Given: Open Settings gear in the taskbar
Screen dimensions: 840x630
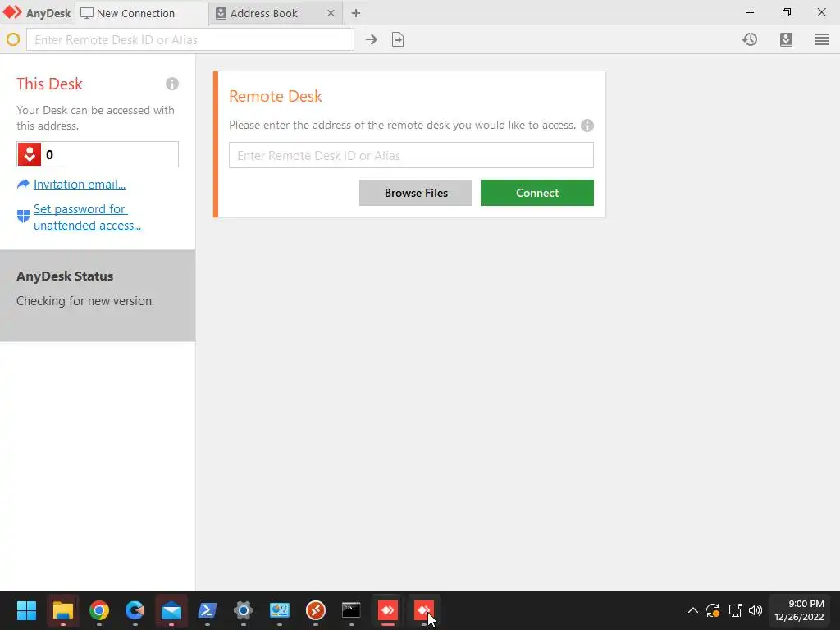Looking at the screenshot, I should coord(243,610).
